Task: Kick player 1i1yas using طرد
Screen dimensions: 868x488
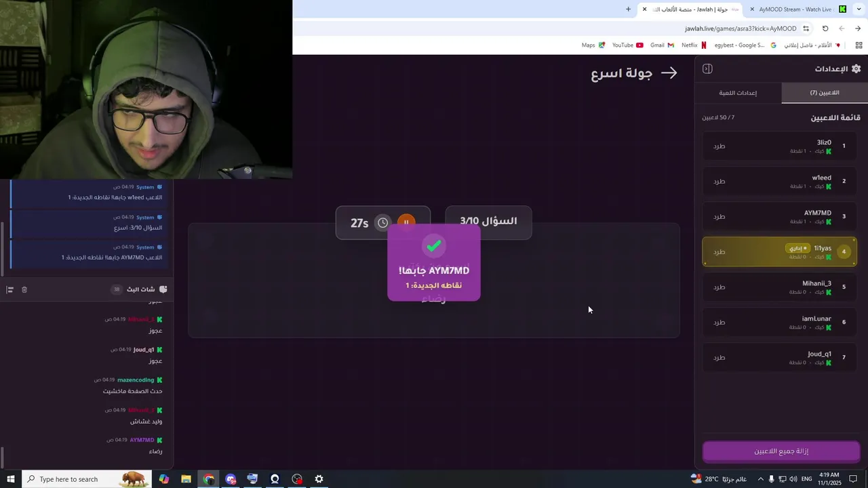Action: (719, 251)
